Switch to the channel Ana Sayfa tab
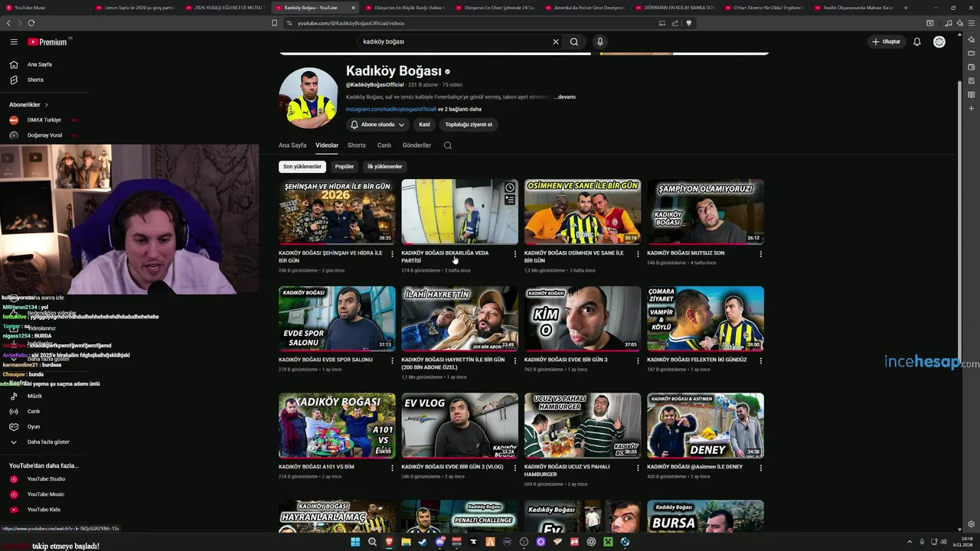Viewport: 980px width, 551px height. pos(292,145)
